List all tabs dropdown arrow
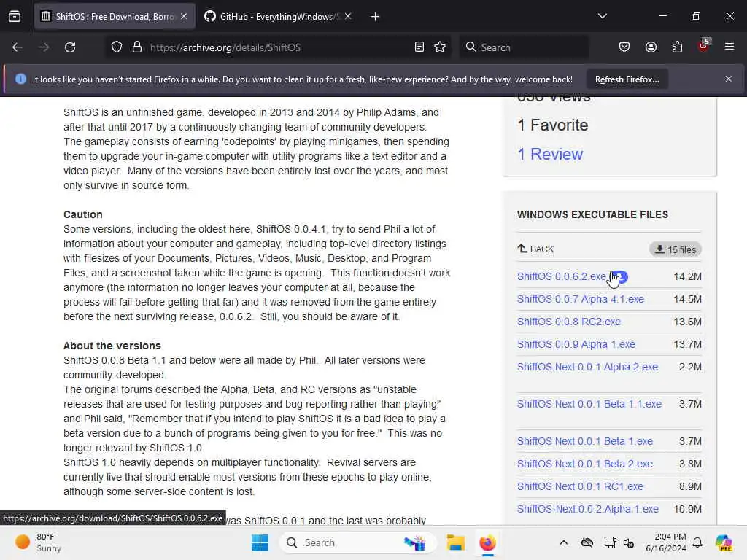This screenshot has height=560, width=747. click(x=602, y=16)
